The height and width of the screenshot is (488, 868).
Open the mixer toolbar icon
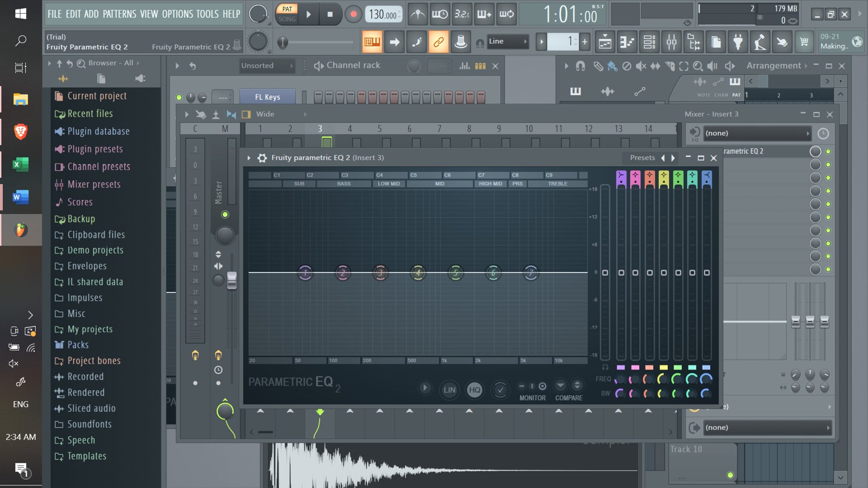671,42
